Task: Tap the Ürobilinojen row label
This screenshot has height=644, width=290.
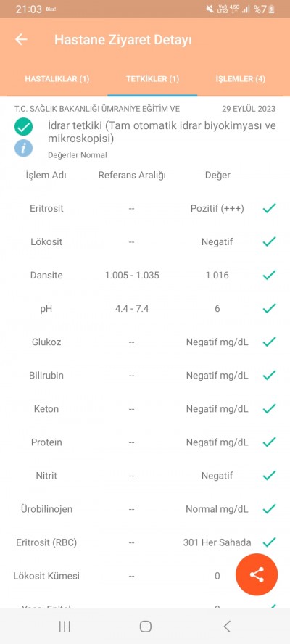Action: click(x=46, y=509)
